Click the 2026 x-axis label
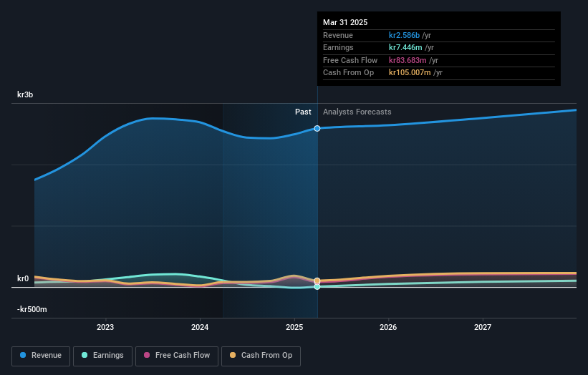The width and height of the screenshot is (588, 375). point(388,327)
